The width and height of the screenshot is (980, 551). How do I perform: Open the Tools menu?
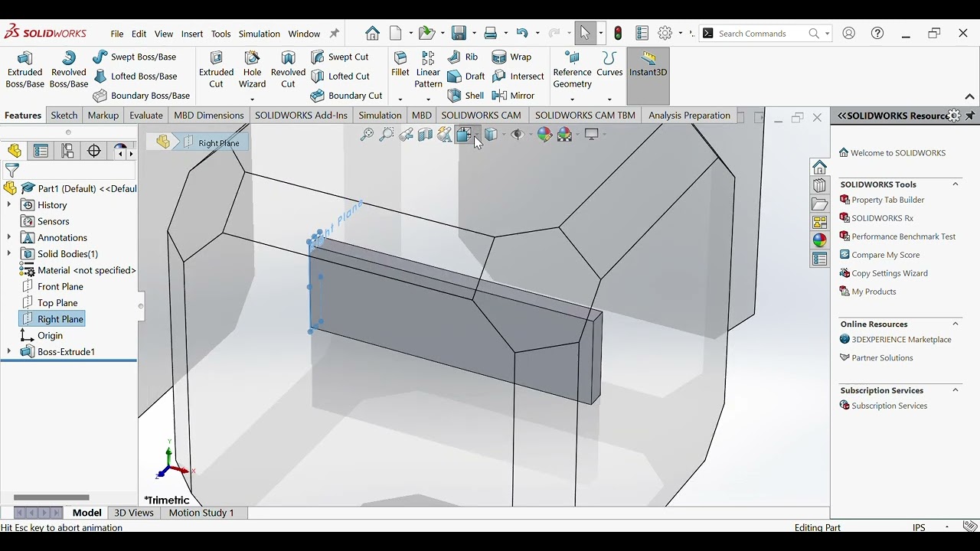[x=220, y=34]
